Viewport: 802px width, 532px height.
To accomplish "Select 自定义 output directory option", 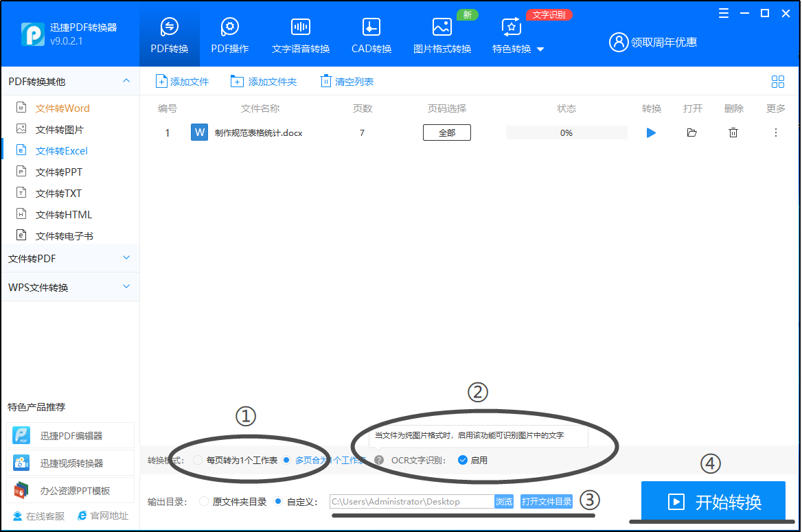I will point(277,501).
